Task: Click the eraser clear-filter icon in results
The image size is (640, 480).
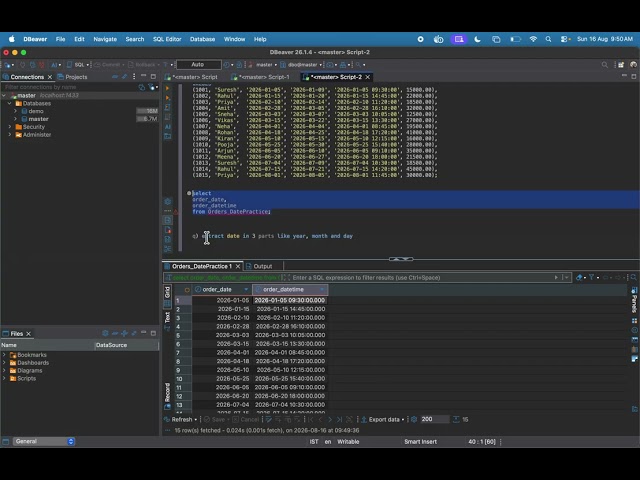Action: coord(579,278)
